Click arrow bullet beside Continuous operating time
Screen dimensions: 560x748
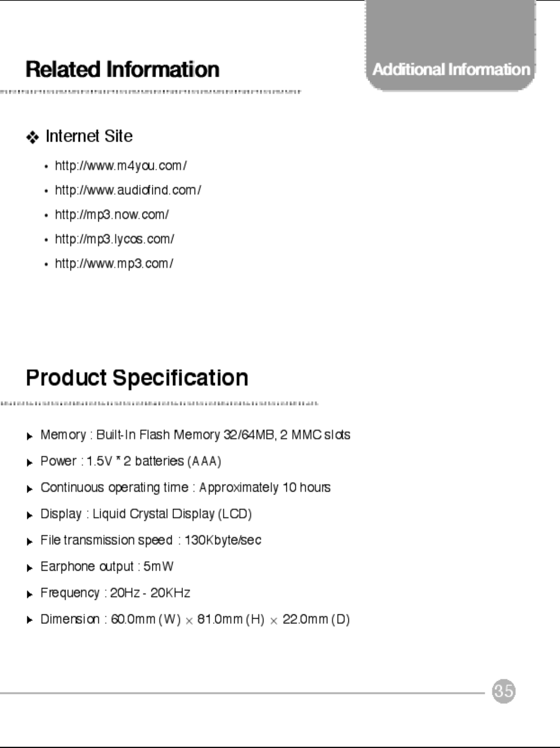pyautogui.click(x=30, y=489)
